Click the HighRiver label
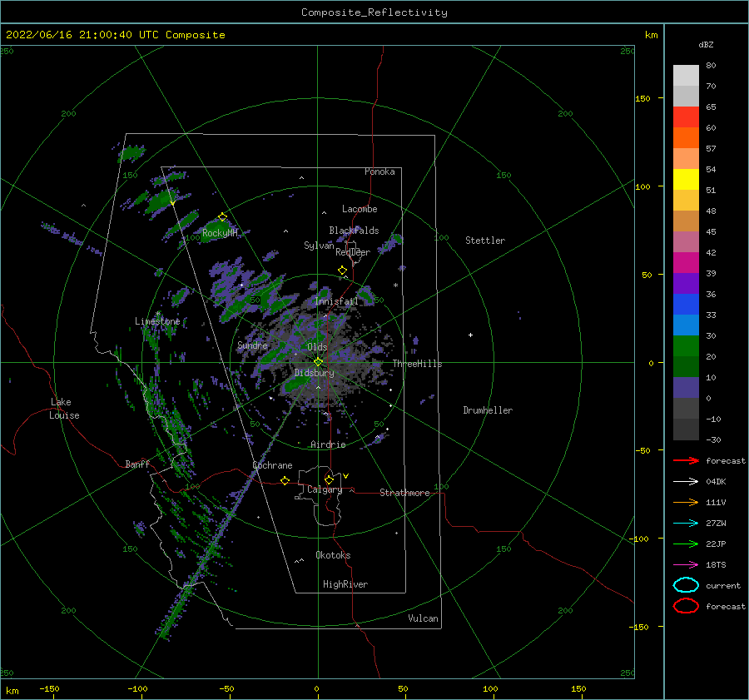This screenshot has width=749, height=700. click(345, 584)
